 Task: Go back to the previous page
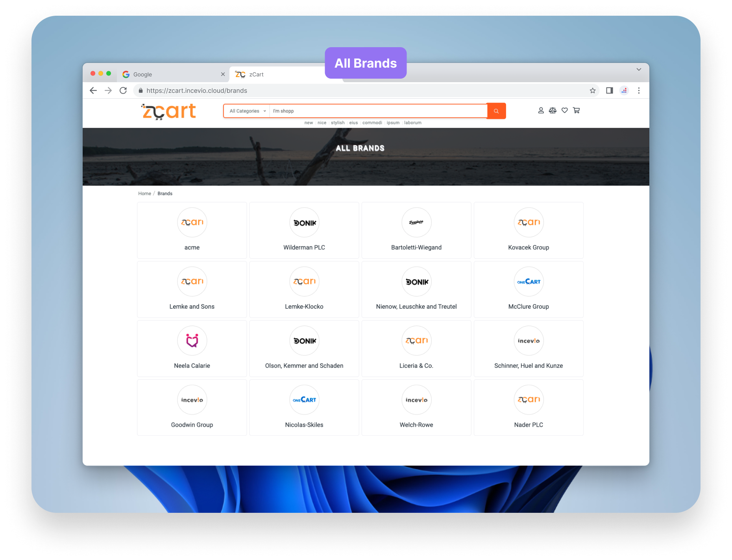[93, 90]
